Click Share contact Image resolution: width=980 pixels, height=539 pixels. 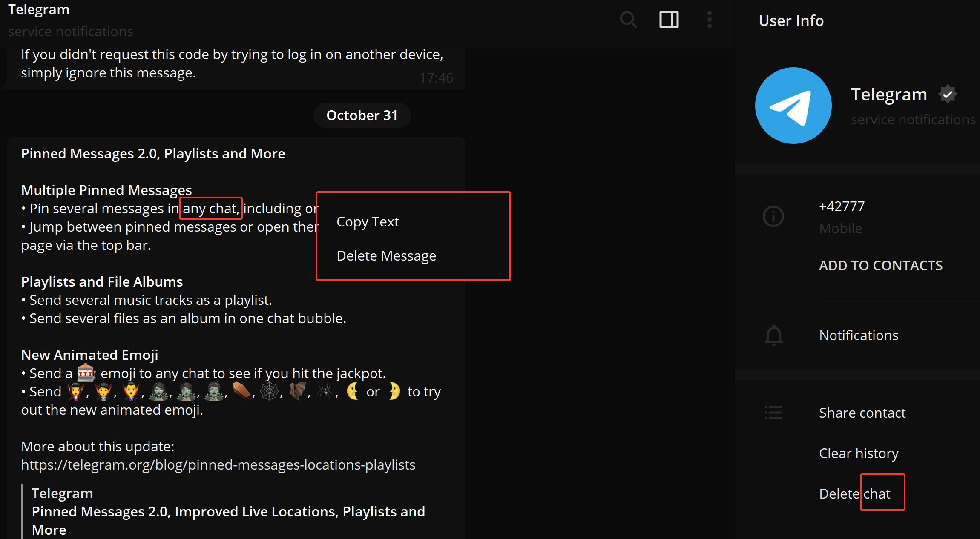pos(862,412)
